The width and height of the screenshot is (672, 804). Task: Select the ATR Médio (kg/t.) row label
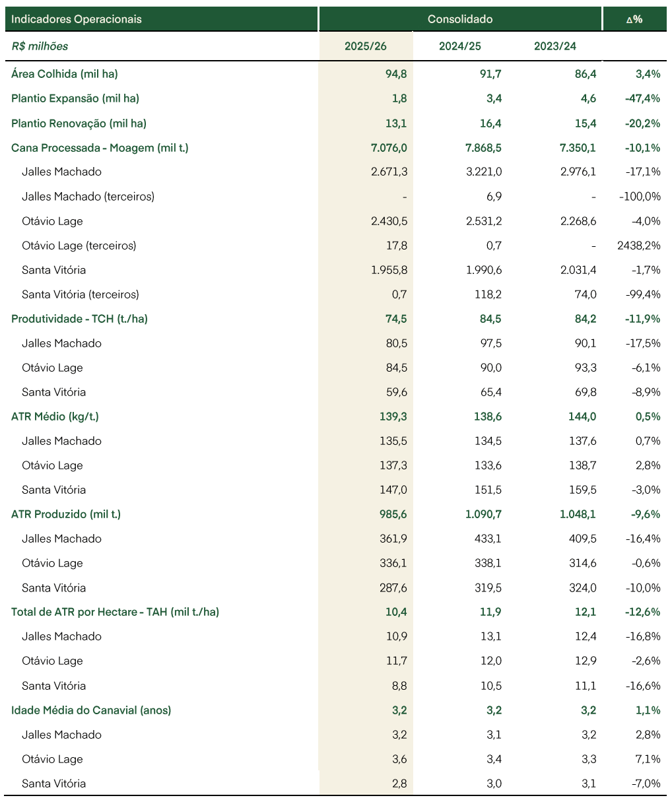point(55,417)
